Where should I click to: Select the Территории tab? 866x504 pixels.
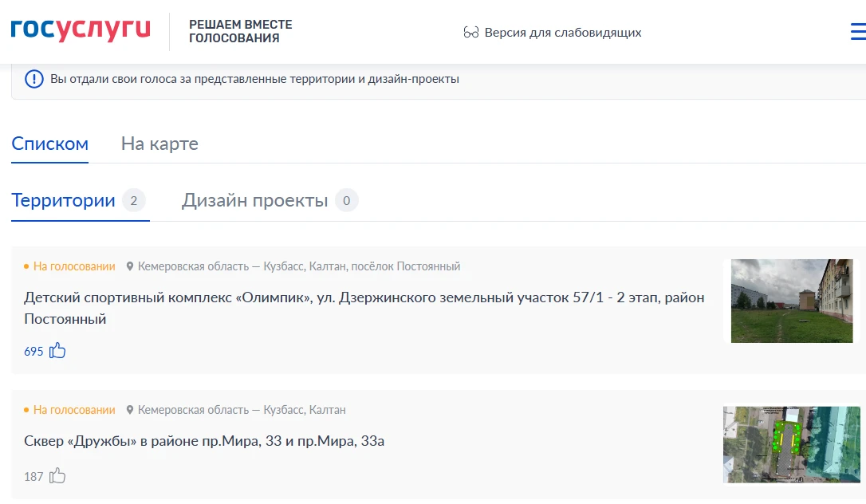tap(64, 200)
